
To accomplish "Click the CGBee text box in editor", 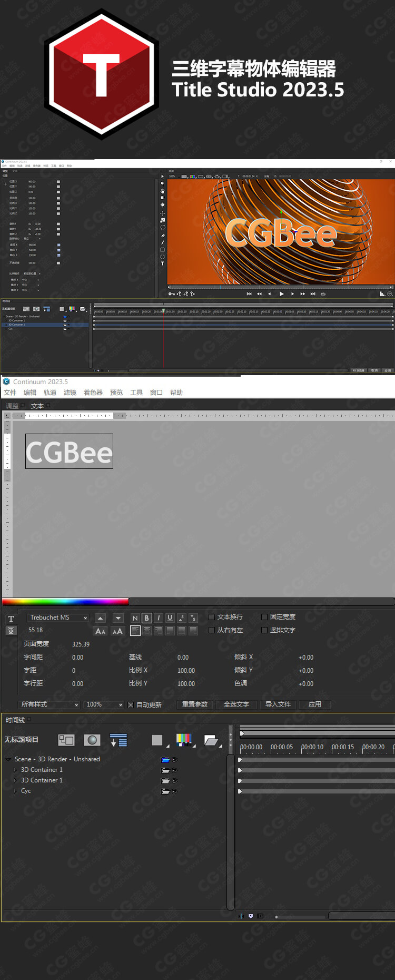I will 69,452.
